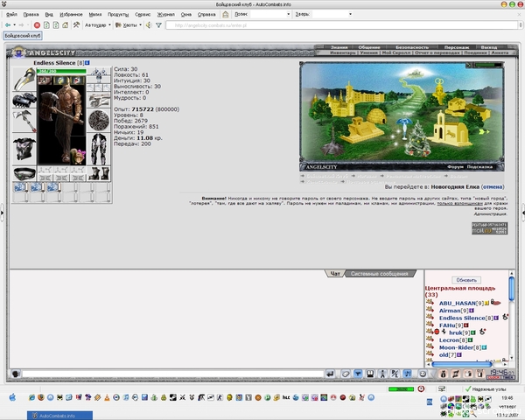Click the hammer tools icon in toolbar
The image size is (525, 420).
coord(76,25)
